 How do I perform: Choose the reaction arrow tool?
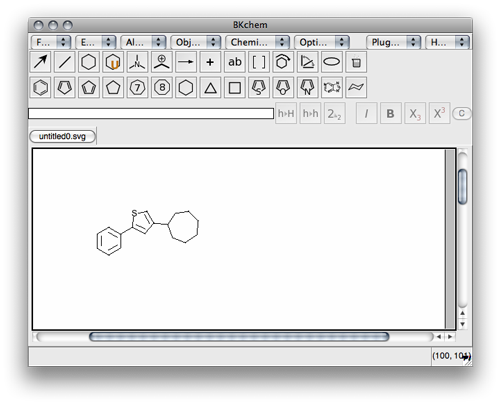[x=186, y=62]
